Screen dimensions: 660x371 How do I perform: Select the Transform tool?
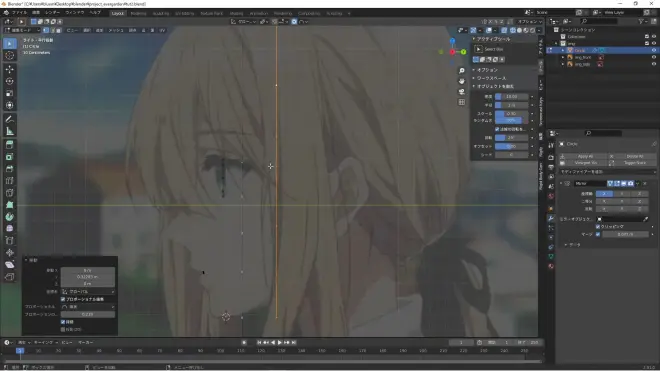pyautogui.click(x=10, y=105)
